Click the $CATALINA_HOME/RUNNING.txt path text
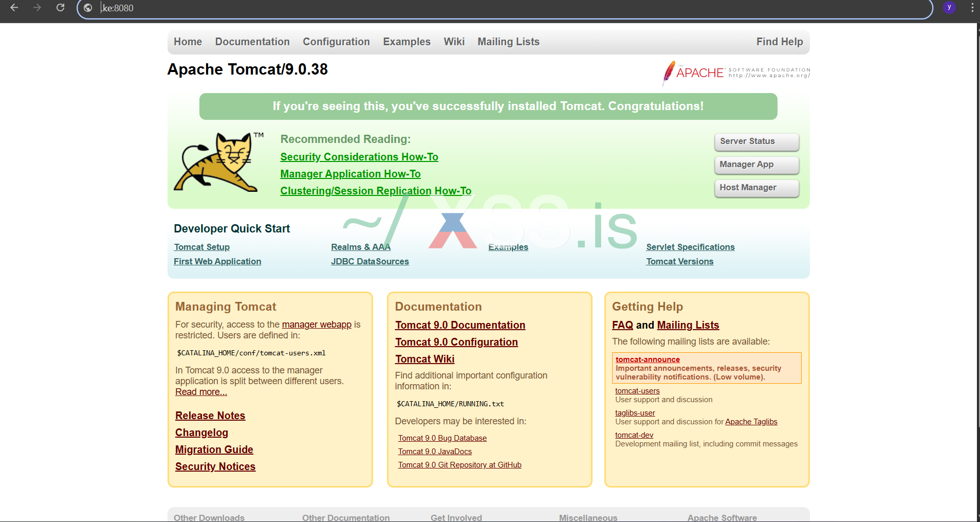 point(450,404)
